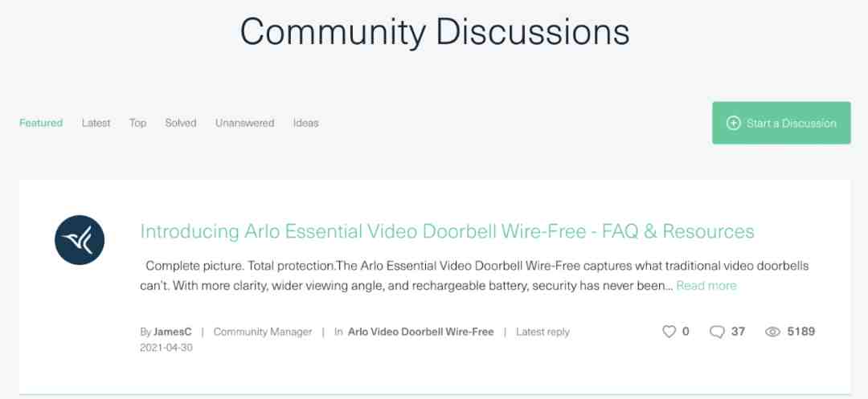Image resolution: width=868 pixels, height=399 pixels.
Task: Open the Featured tab
Action: pyautogui.click(x=41, y=123)
